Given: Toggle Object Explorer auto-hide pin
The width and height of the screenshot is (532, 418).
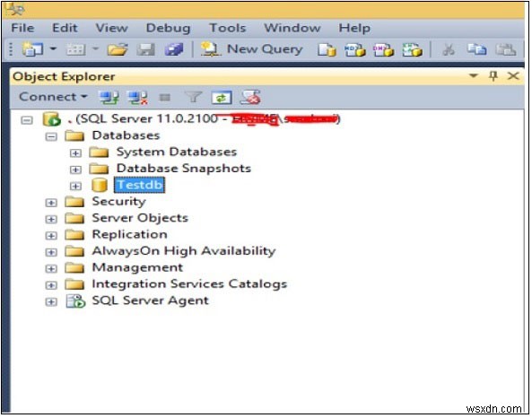Looking at the screenshot, I should tap(493, 75).
